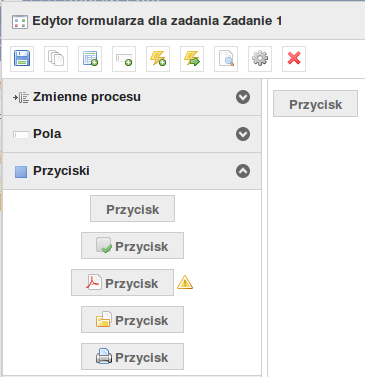Screen dimensions: 365x377
Task: Click the copy documents toolbar icon
Action: [56, 59]
